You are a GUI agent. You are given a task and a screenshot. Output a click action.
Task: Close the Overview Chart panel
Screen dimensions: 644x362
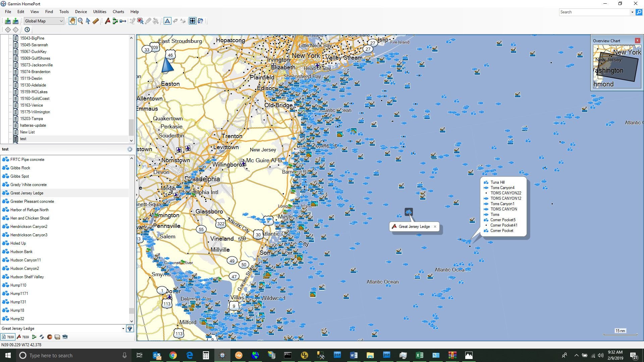638,41
